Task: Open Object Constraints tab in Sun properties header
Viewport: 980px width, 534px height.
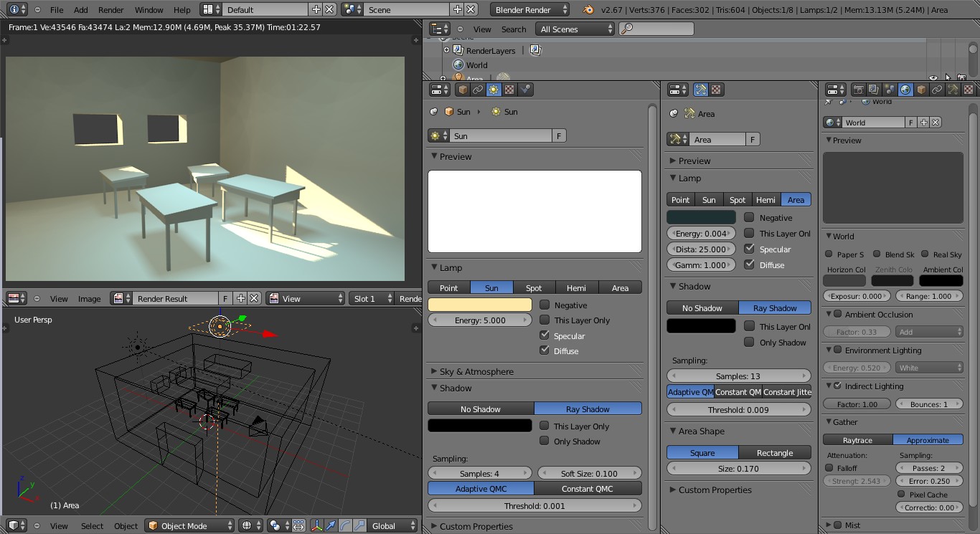Action: click(478, 90)
